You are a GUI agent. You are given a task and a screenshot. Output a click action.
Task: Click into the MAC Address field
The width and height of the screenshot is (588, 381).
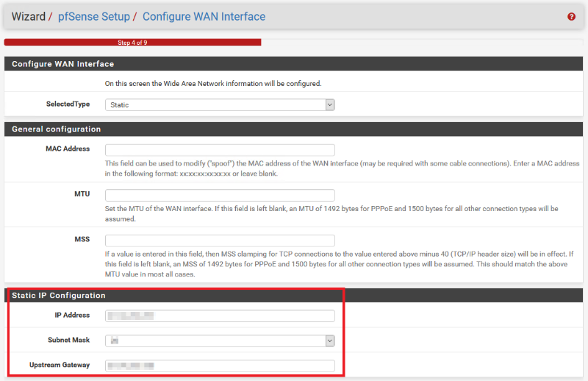coord(220,150)
